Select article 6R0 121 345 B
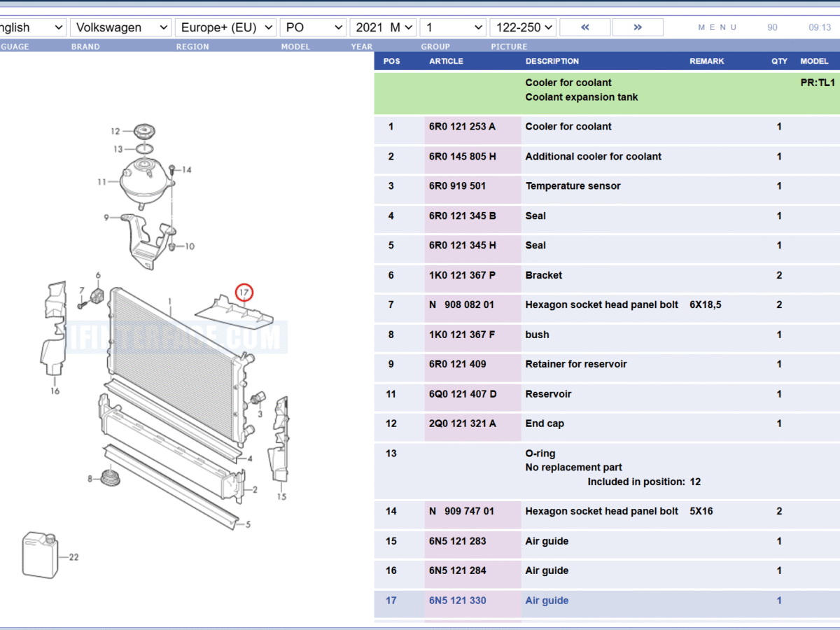 pyautogui.click(x=463, y=216)
